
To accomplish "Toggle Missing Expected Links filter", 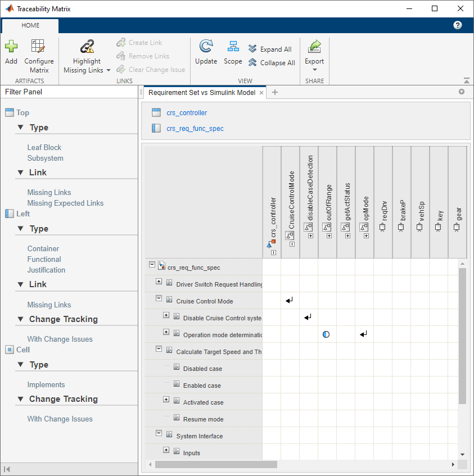I will point(65,203).
